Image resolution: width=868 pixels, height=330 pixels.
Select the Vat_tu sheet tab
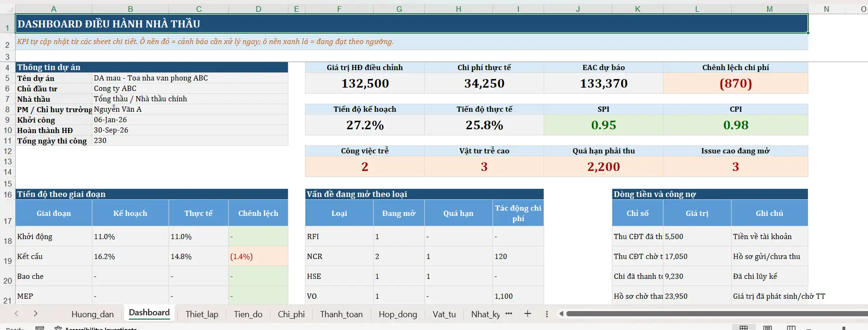444,314
